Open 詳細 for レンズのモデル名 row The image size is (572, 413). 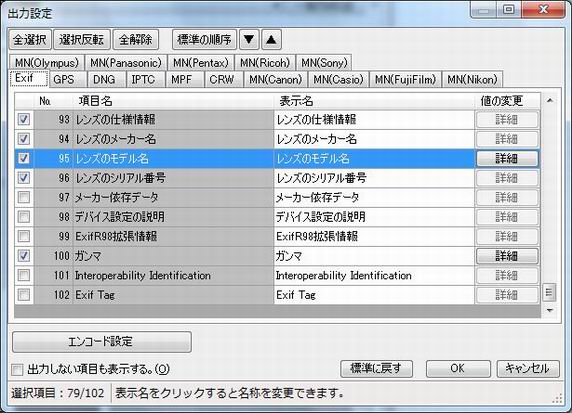[507, 159]
